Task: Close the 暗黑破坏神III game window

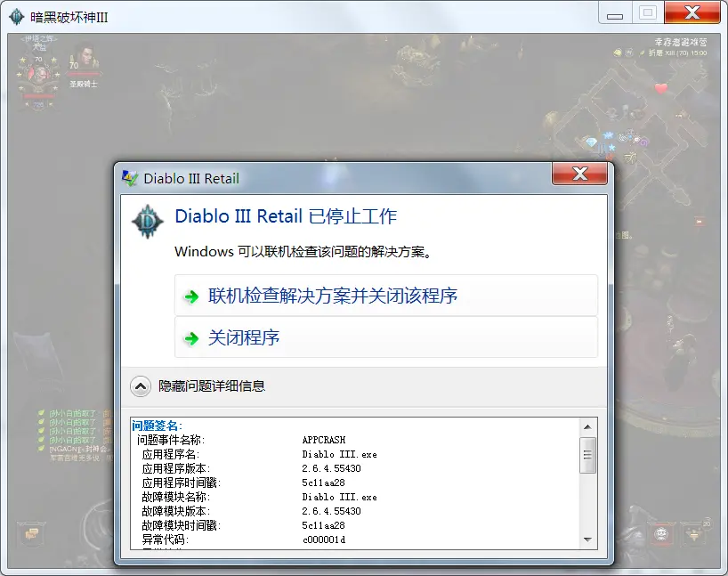Action: coord(692,13)
